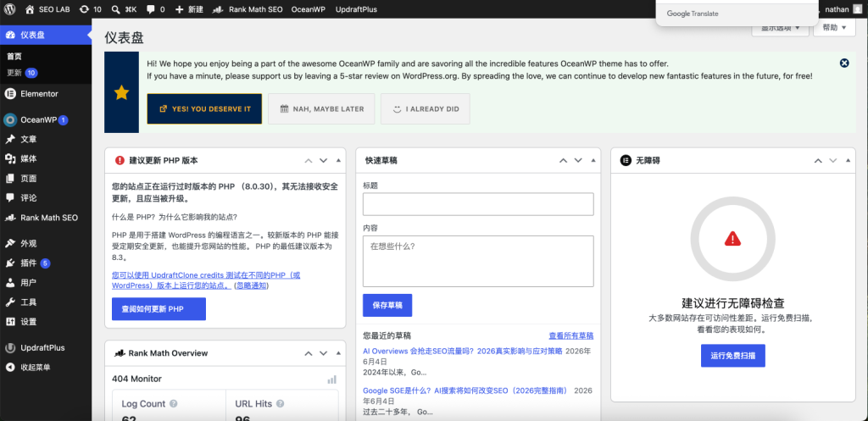
Task: Click the nathan user account item
Action: [844, 9]
